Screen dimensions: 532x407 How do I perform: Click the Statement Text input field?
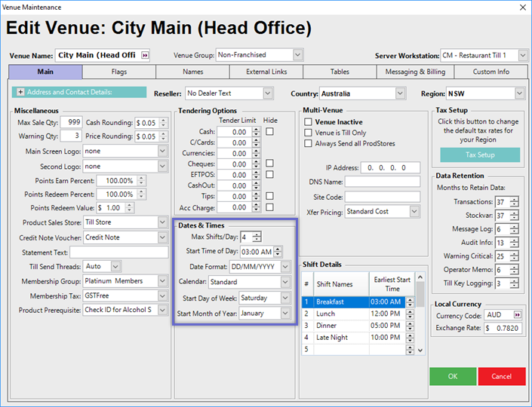[x=125, y=252]
